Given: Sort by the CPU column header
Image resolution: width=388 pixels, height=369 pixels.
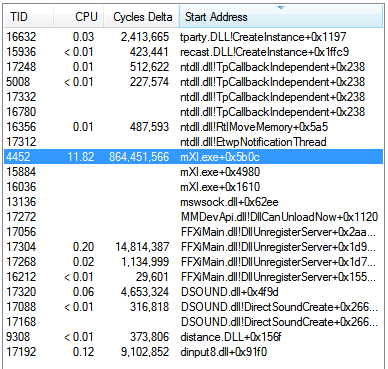Looking at the screenshot, I should (x=78, y=17).
